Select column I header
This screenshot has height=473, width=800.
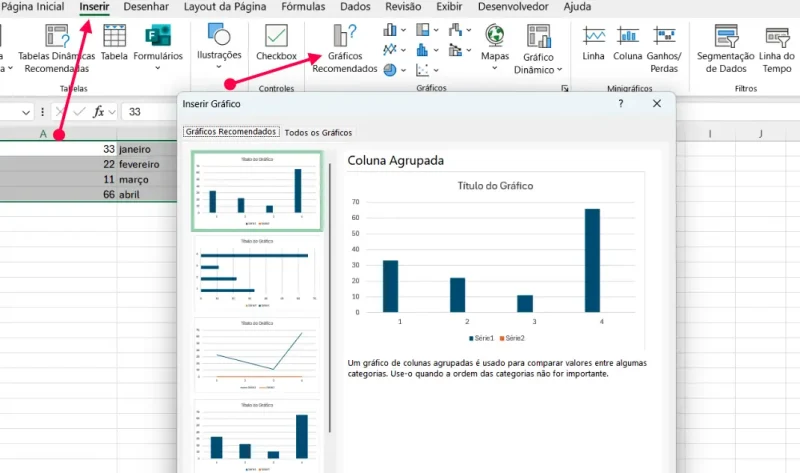[710, 134]
